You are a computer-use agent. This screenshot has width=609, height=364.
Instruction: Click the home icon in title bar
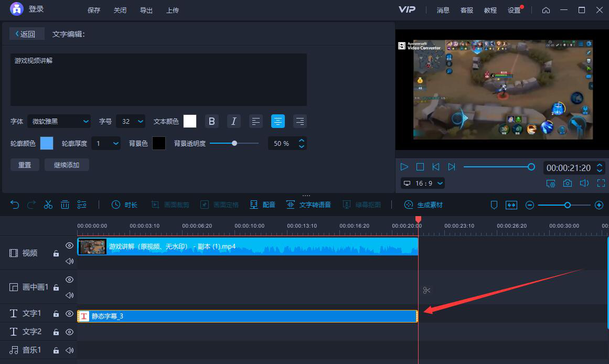(x=546, y=10)
